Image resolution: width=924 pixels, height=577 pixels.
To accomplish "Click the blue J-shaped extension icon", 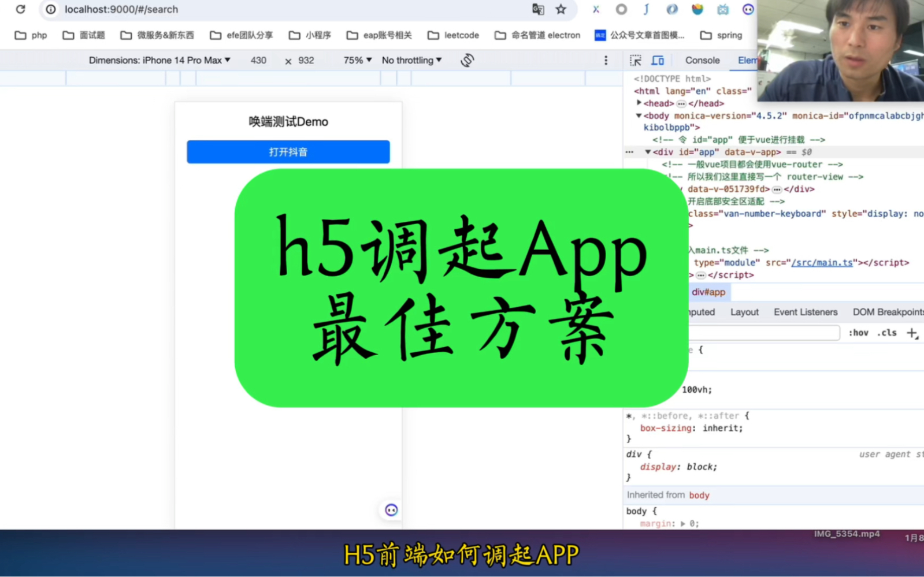I will 647,9.
